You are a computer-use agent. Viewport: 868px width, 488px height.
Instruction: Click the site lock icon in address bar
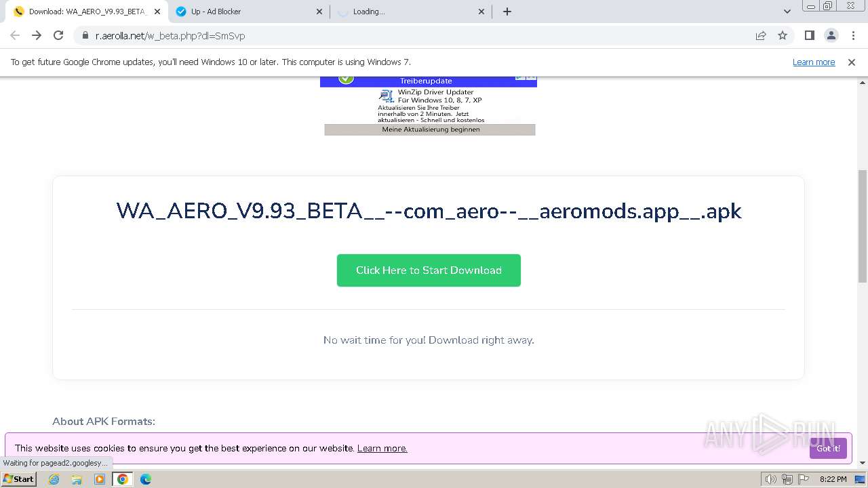(85, 36)
